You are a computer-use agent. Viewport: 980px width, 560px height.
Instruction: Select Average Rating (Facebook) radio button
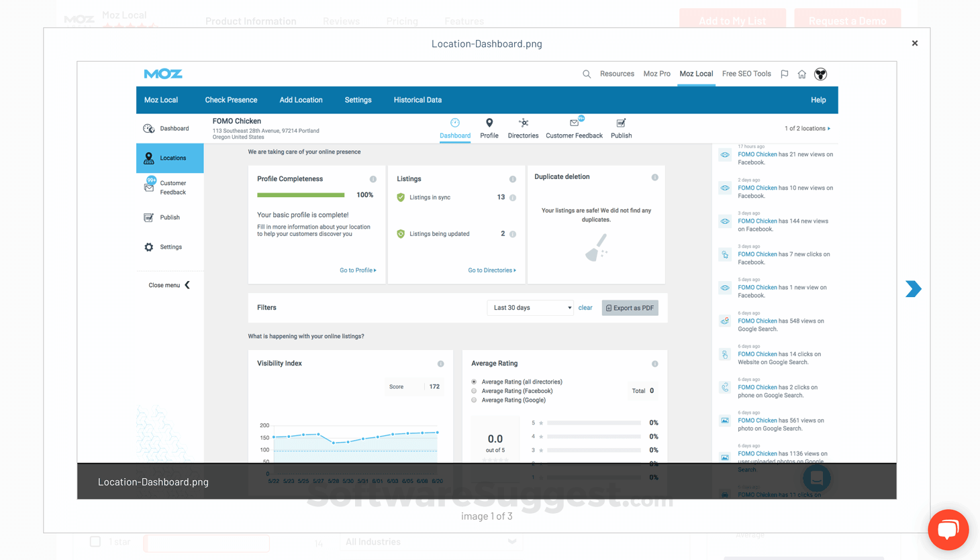(x=474, y=391)
